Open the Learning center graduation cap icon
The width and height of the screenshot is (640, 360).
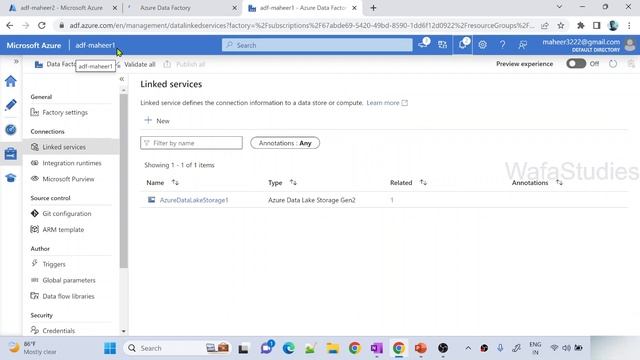click(x=11, y=178)
